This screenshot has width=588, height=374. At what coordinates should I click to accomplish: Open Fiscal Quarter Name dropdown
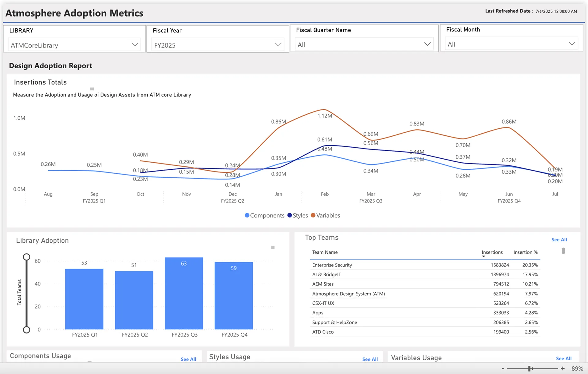click(427, 44)
